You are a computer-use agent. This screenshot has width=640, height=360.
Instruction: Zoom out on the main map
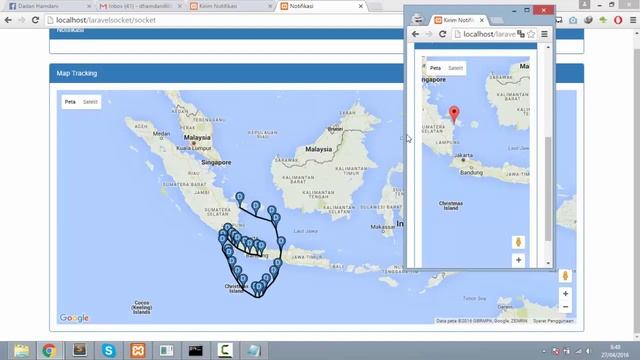pyautogui.click(x=565, y=307)
